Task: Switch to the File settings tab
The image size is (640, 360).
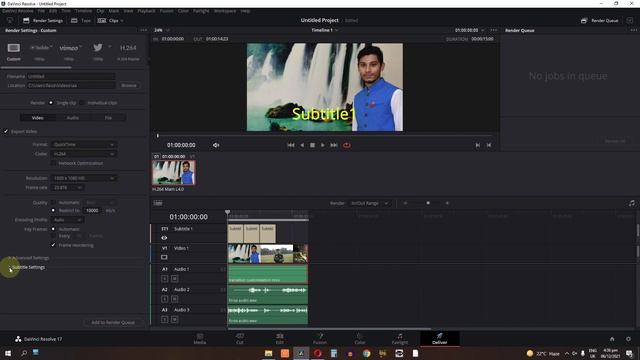Action: tap(108, 118)
